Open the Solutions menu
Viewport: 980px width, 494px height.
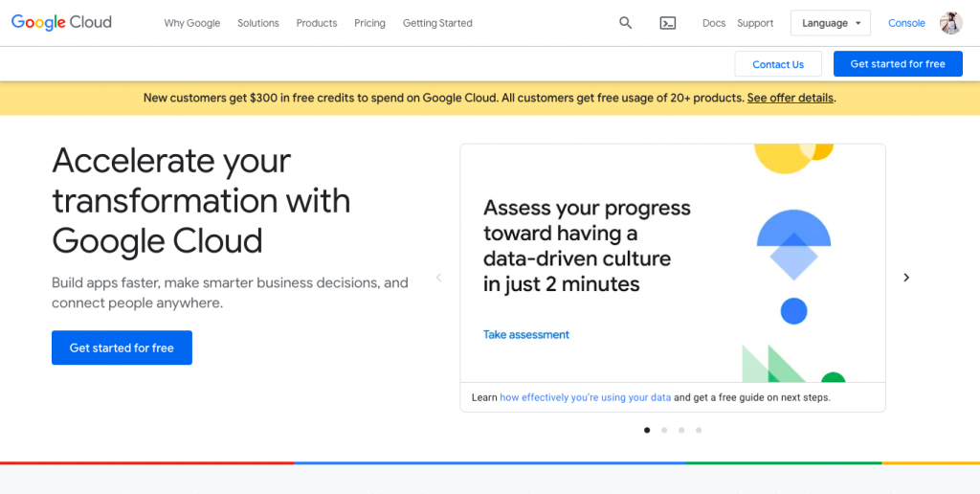(258, 23)
